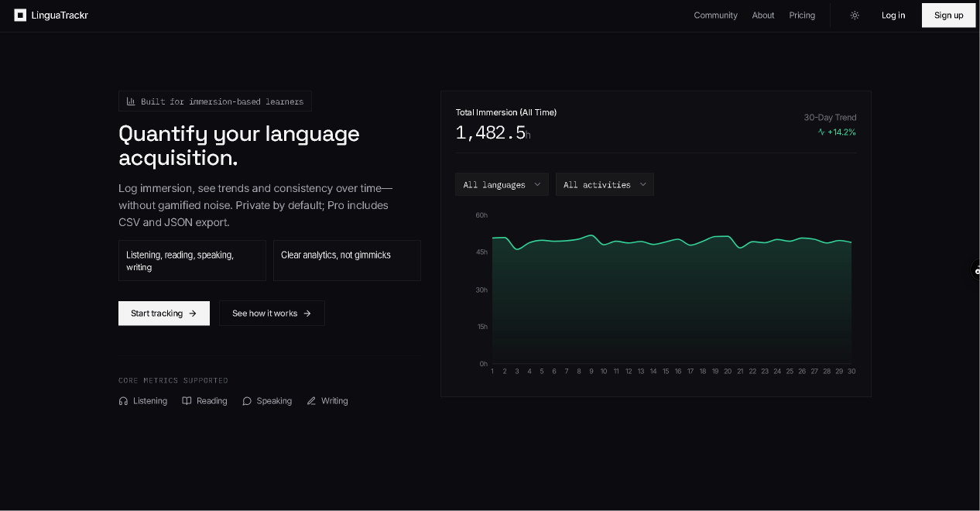This screenshot has height=511, width=980.
Task: Click the 0h y-axis label
Action: [x=484, y=364]
